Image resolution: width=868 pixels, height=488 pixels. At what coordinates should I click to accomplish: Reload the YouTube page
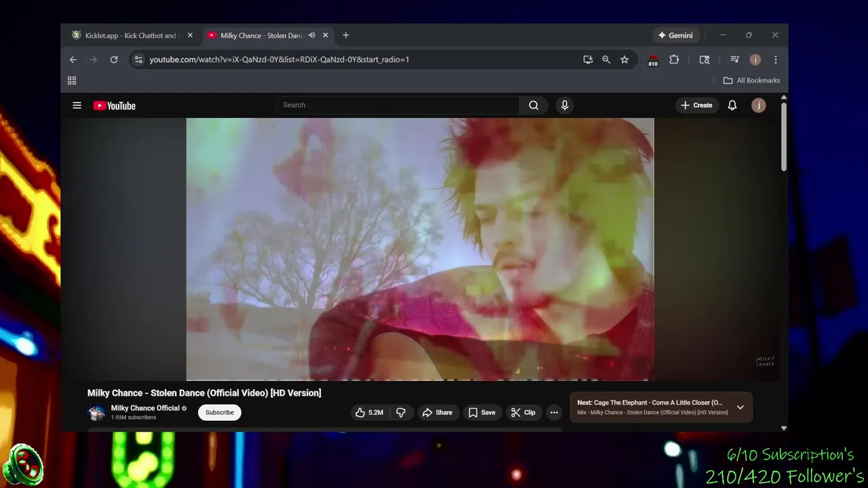pyautogui.click(x=114, y=60)
